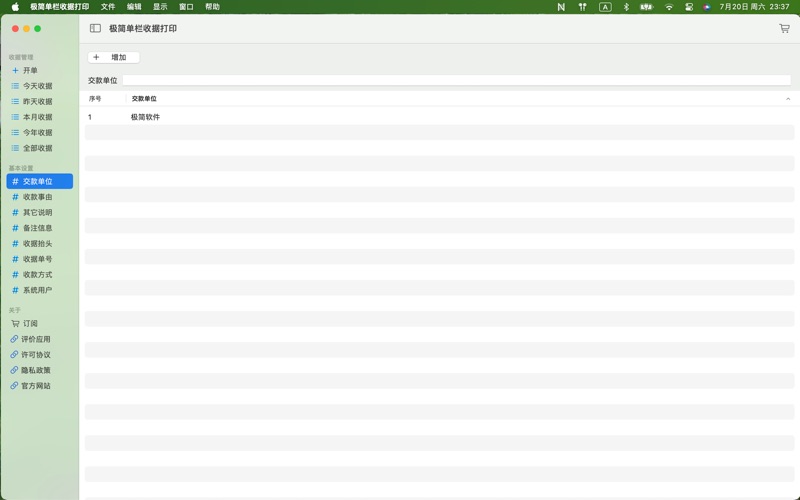Open 收据抬头 settings
This screenshot has height=500, width=800.
tap(40, 243)
